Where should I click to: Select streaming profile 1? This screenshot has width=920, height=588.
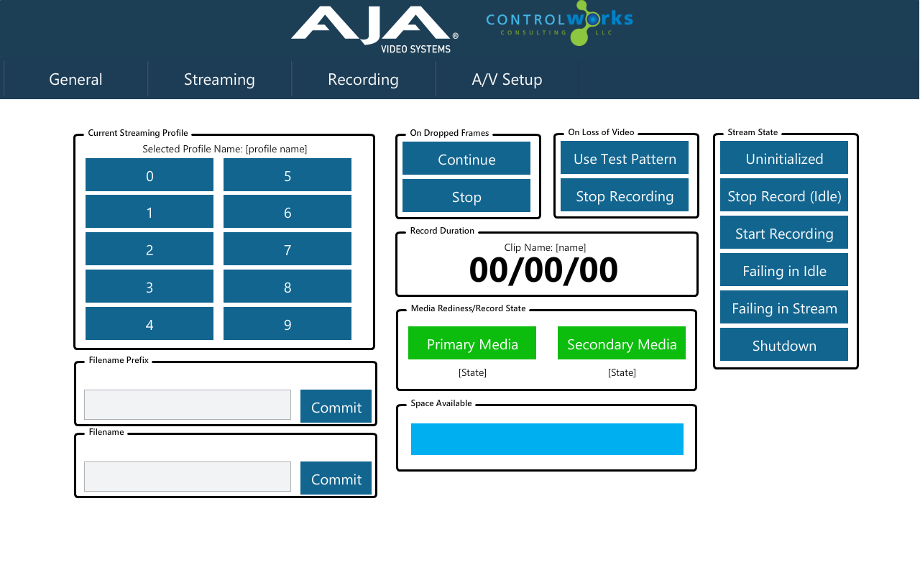click(149, 211)
